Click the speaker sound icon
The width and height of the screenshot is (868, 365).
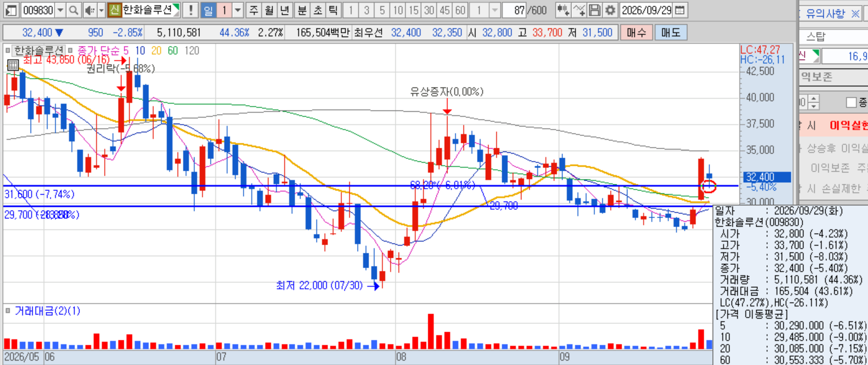(89, 10)
